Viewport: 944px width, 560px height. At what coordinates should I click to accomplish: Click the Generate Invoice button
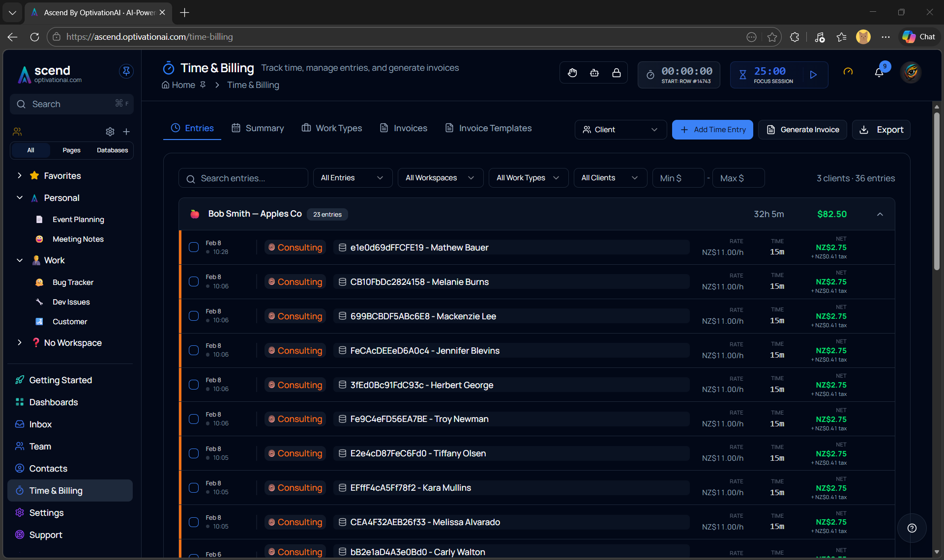[802, 130]
